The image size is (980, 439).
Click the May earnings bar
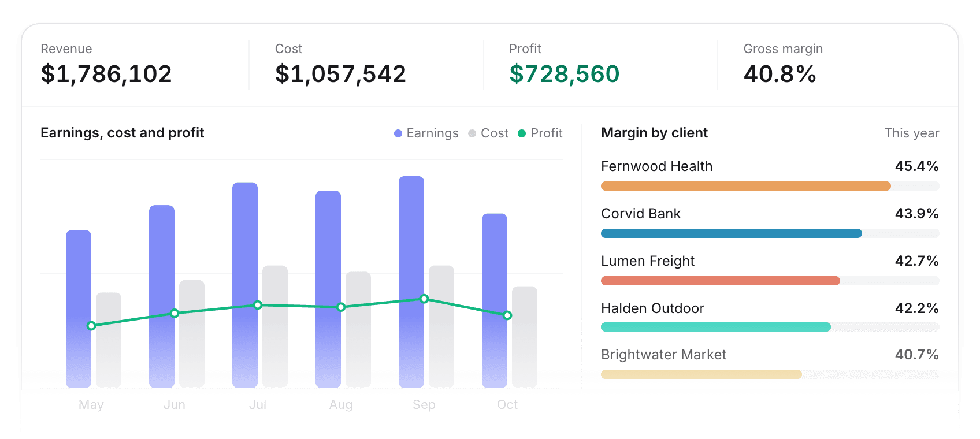click(79, 309)
